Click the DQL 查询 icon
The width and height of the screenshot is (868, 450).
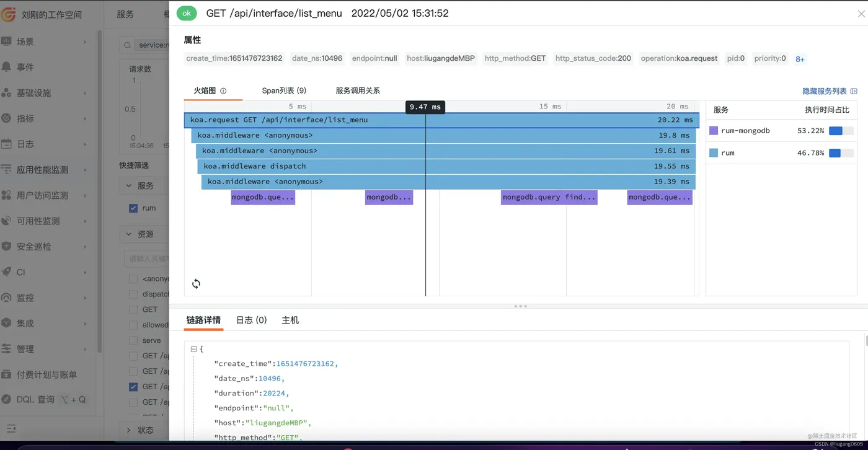tap(6, 400)
